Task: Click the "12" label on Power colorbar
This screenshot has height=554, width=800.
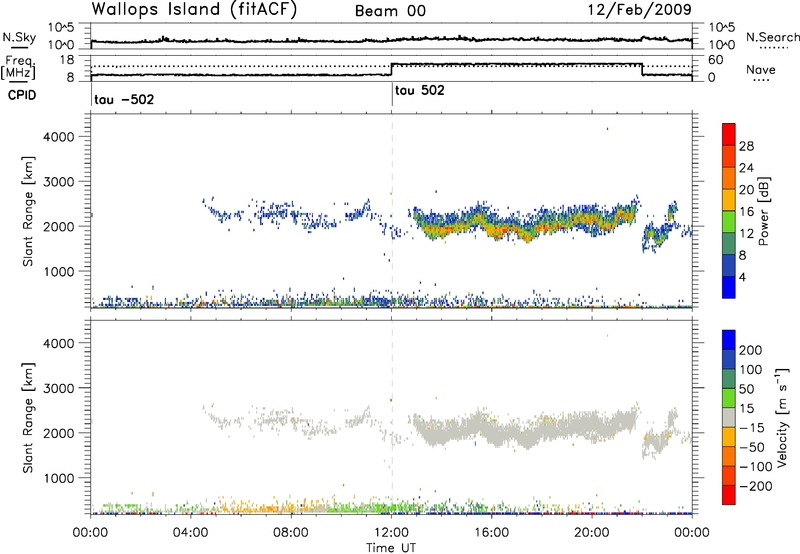Action: point(746,234)
